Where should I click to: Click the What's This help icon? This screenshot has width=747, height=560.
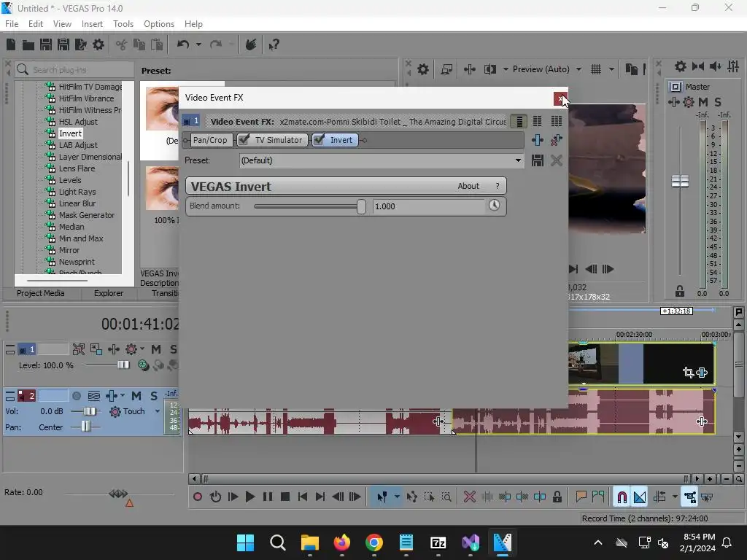click(x=274, y=44)
